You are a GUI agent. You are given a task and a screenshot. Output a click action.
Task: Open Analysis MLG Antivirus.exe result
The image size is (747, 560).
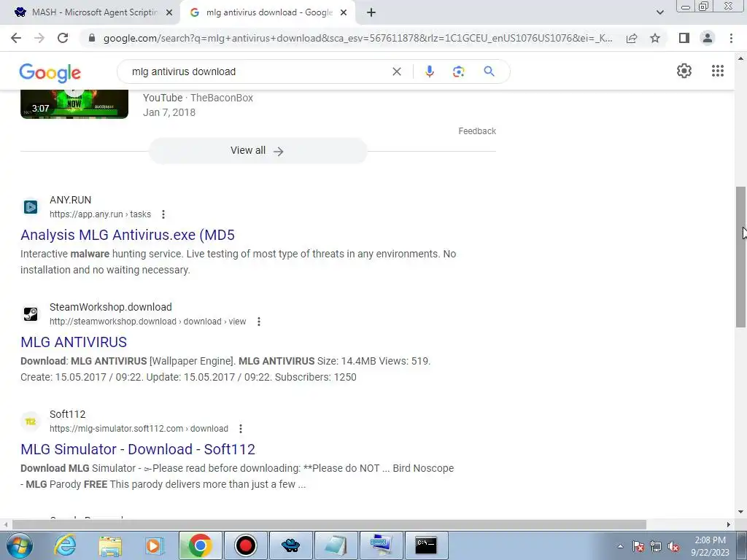(x=128, y=235)
